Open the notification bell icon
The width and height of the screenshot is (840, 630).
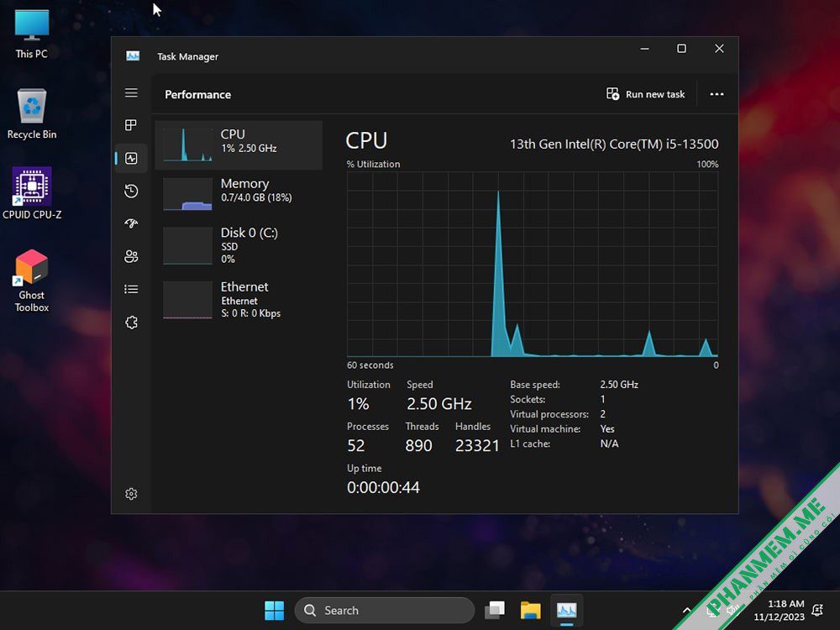tap(817, 610)
